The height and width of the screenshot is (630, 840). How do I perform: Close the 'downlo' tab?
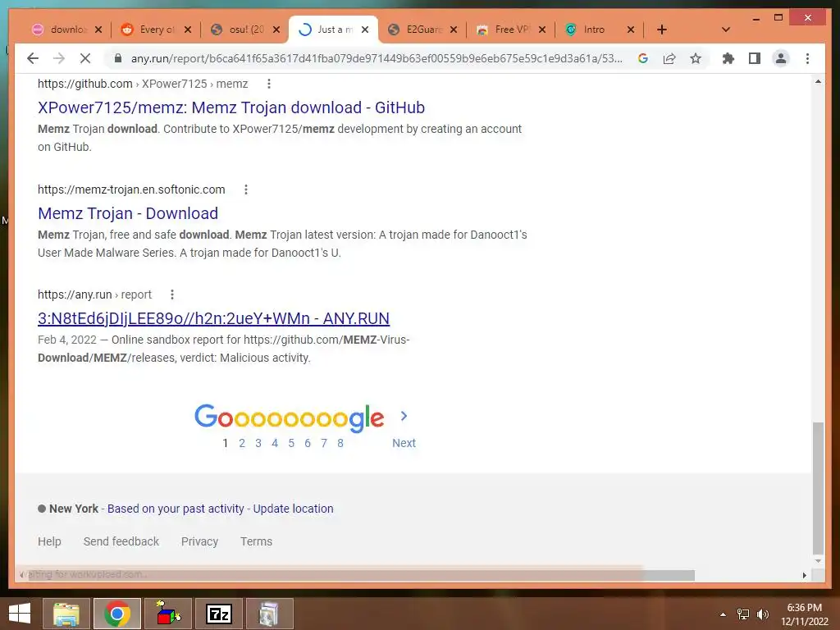[98, 30]
